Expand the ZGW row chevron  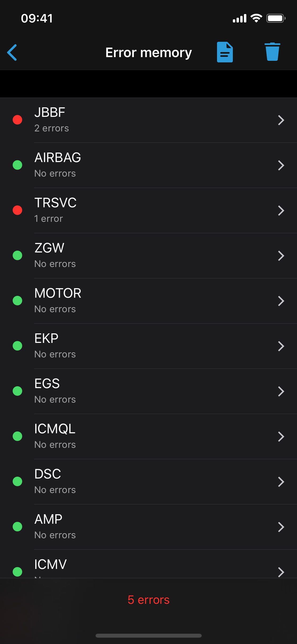281,256
